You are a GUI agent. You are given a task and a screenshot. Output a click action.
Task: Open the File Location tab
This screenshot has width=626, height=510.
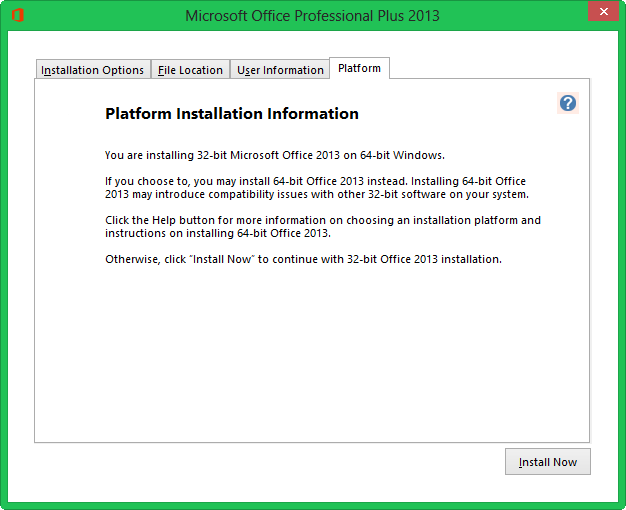tap(190, 70)
